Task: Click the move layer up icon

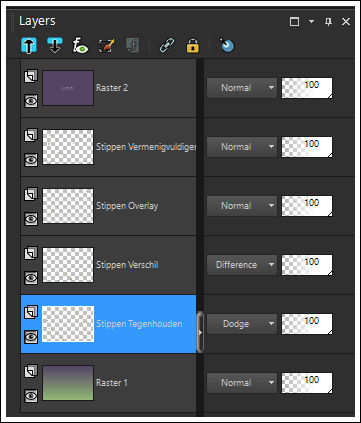Action: tap(29, 45)
